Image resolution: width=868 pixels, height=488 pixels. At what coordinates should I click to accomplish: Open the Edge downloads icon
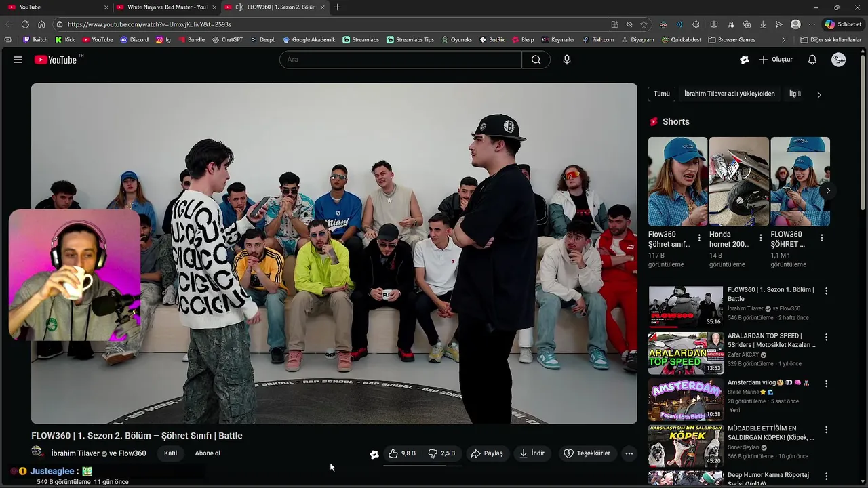[x=763, y=24]
